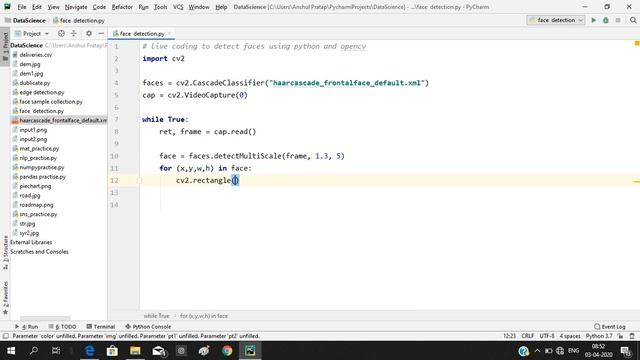
Task: Open the Windows Start menu
Action: pos(11,351)
